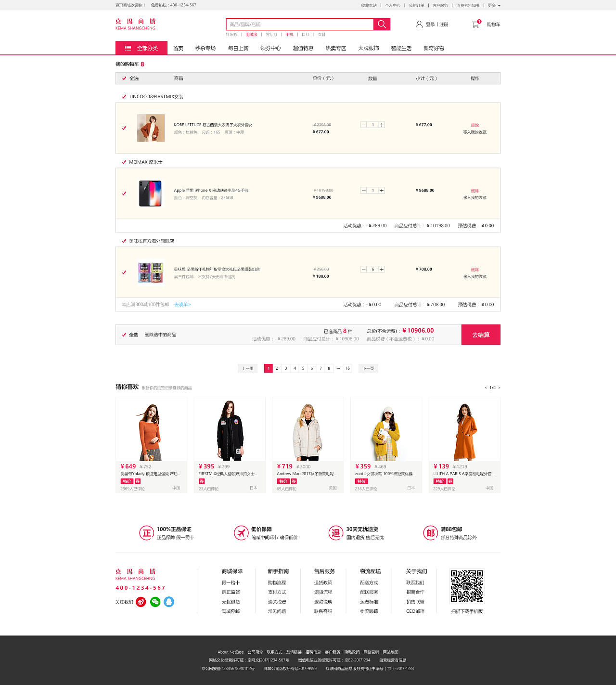
Task: Move Apple iPhone X to 我的收藏
Action: point(475,197)
